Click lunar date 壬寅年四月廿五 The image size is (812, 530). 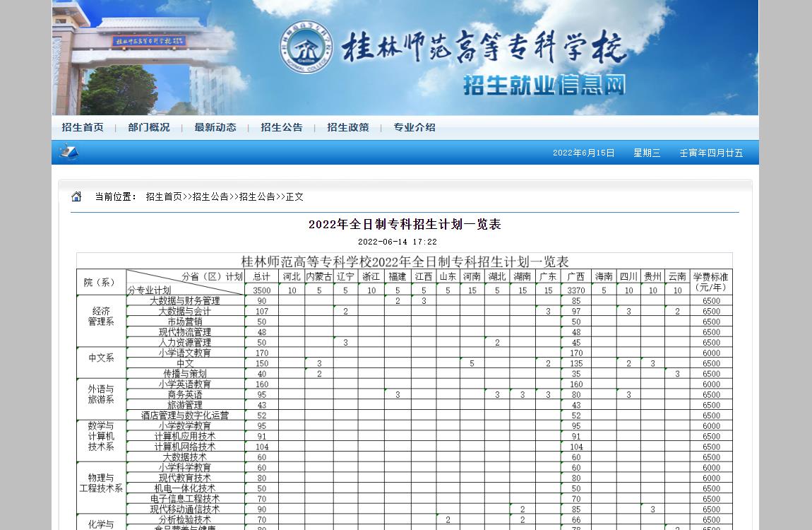pyautogui.click(x=711, y=153)
